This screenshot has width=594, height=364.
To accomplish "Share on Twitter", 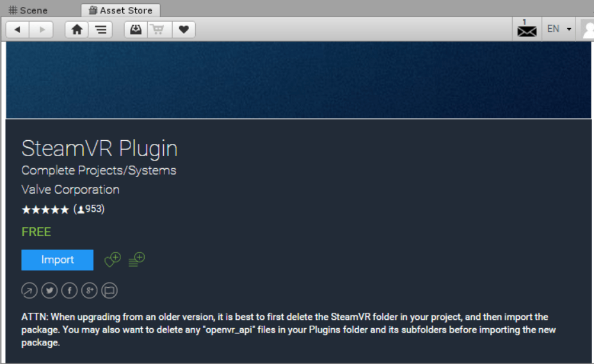I will [49, 291].
